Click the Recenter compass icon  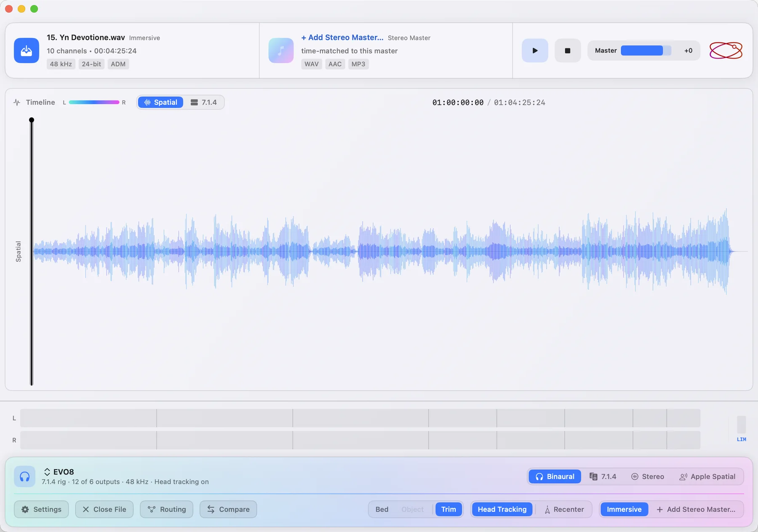pyautogui.click(x=547, y=510)
